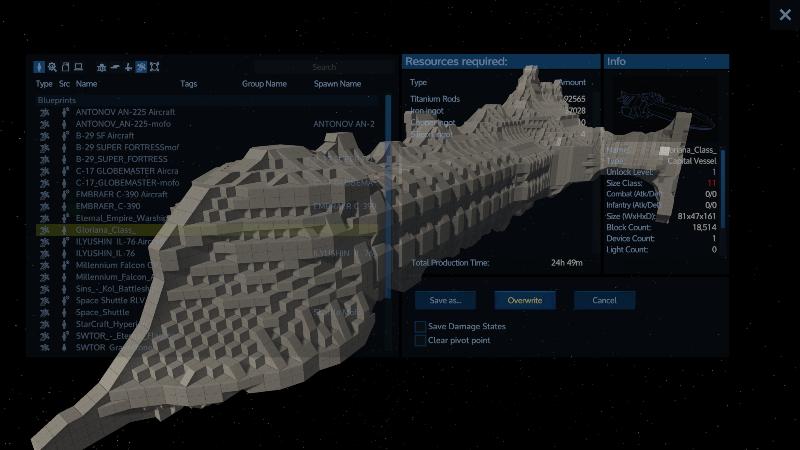Click type icon of B-29 SF Aircraft row
Image resolution: width=800 pixels, height=450 pixels.
(44, 136)
